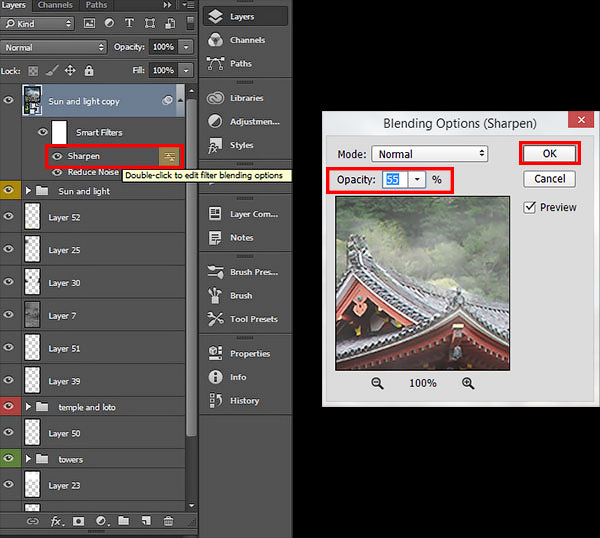Open the Styles panel icon

click(x=215, y=145)
